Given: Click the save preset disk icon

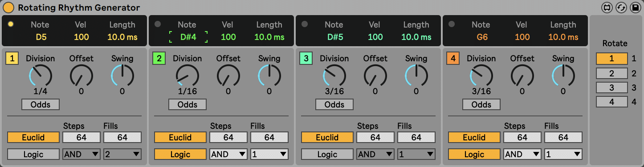Looking at the screenshot, I should click(634, 8).
